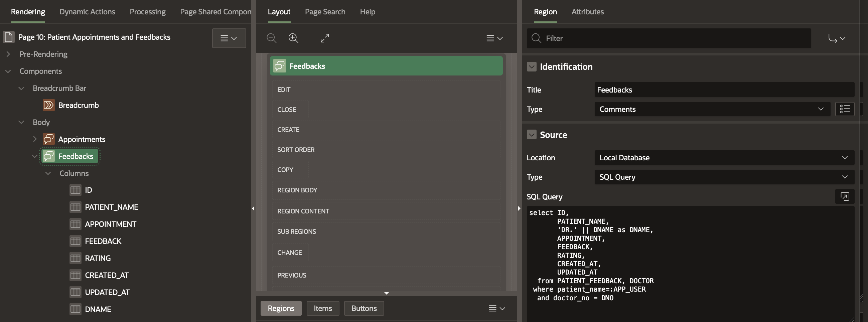Switch to the Attributes tab
Viewport: 868px width, 322px height.
pos(588,12)
